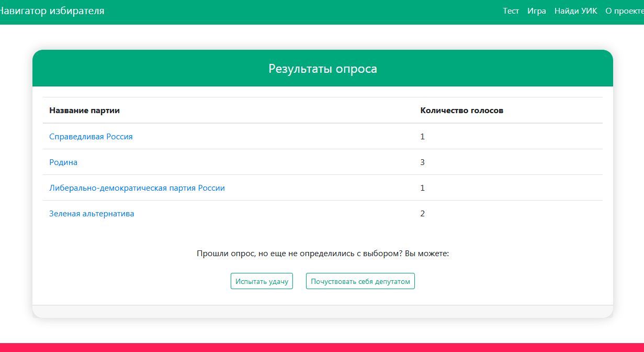Click the Испытать удачу button
644x352 pixels.
262,281
